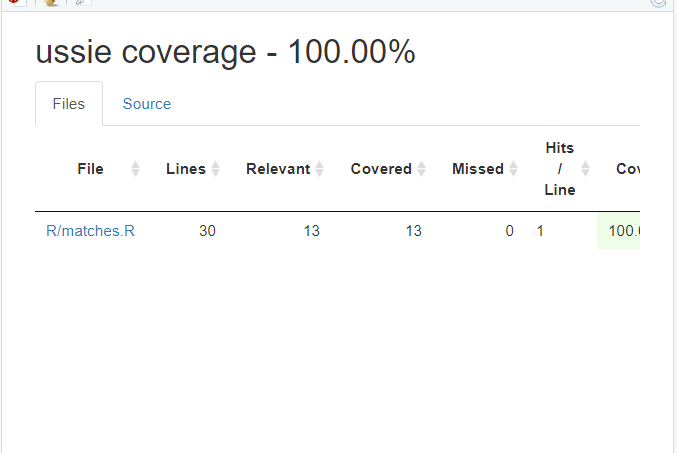The height and width of the screenshot is (453, 677).
Task: Click the refresh icon at top right
Action: pyautogui.click(x=659, y=3)
